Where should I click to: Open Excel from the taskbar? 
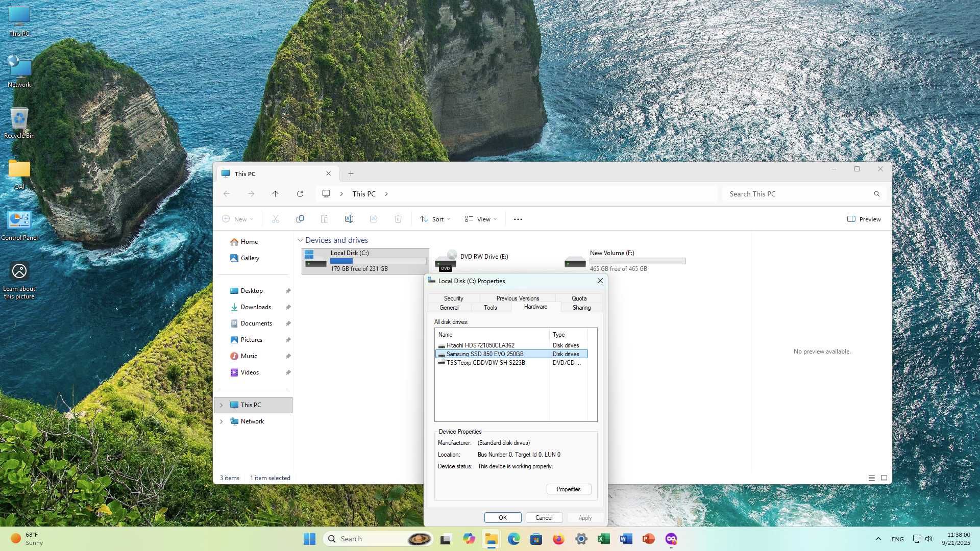603,539
